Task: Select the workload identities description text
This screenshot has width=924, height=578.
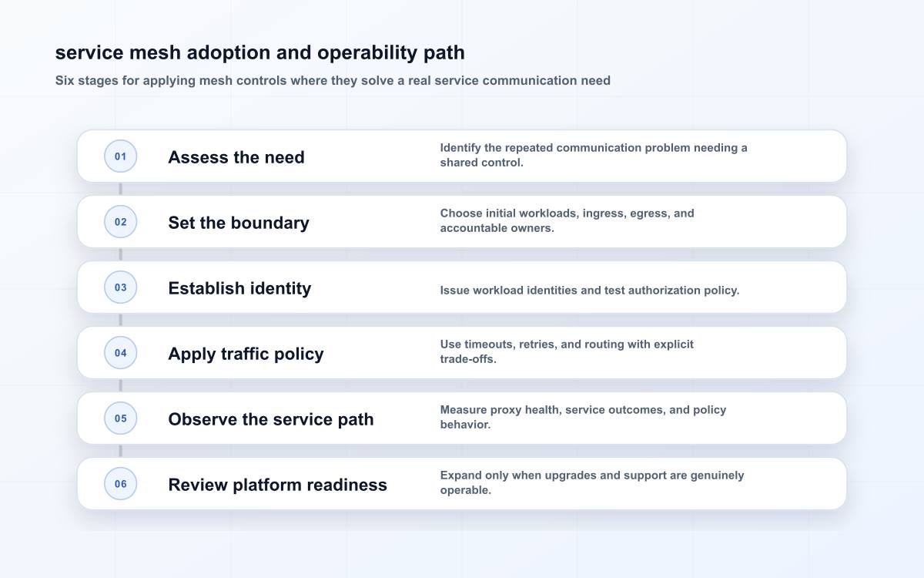Action: (590, 291)
